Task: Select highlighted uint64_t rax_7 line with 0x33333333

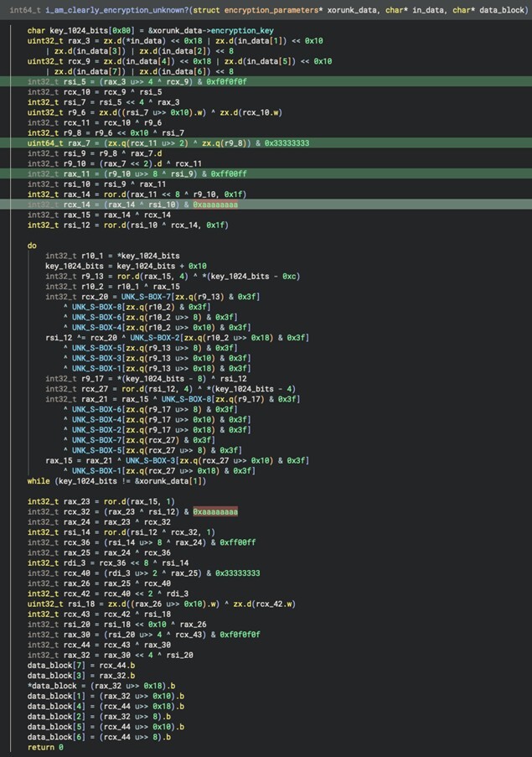Action: click(266, 143)
